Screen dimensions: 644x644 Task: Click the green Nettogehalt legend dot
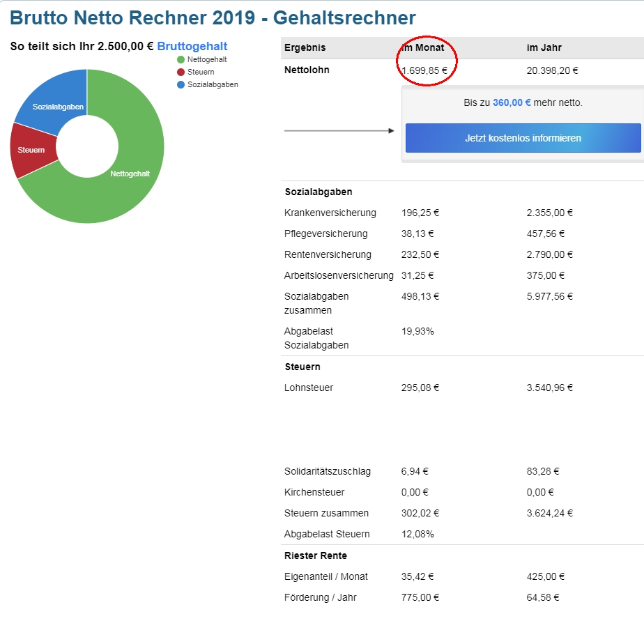click(x=181, y=60)
